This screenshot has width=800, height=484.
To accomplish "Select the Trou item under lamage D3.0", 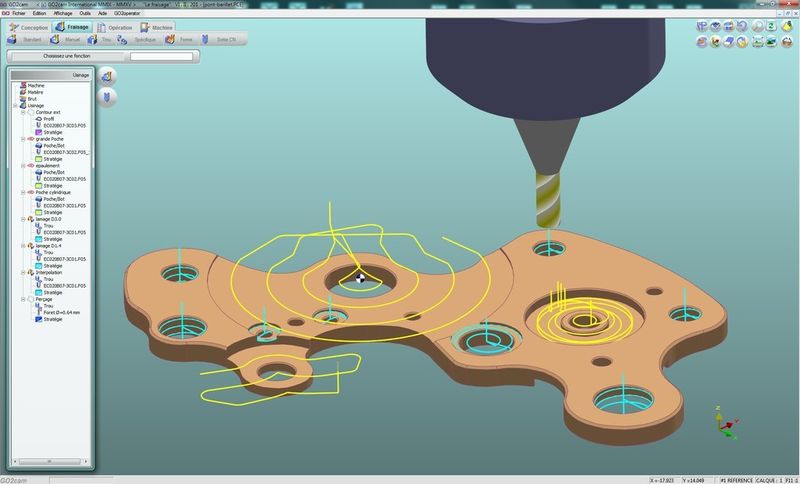I will point(44,225).
